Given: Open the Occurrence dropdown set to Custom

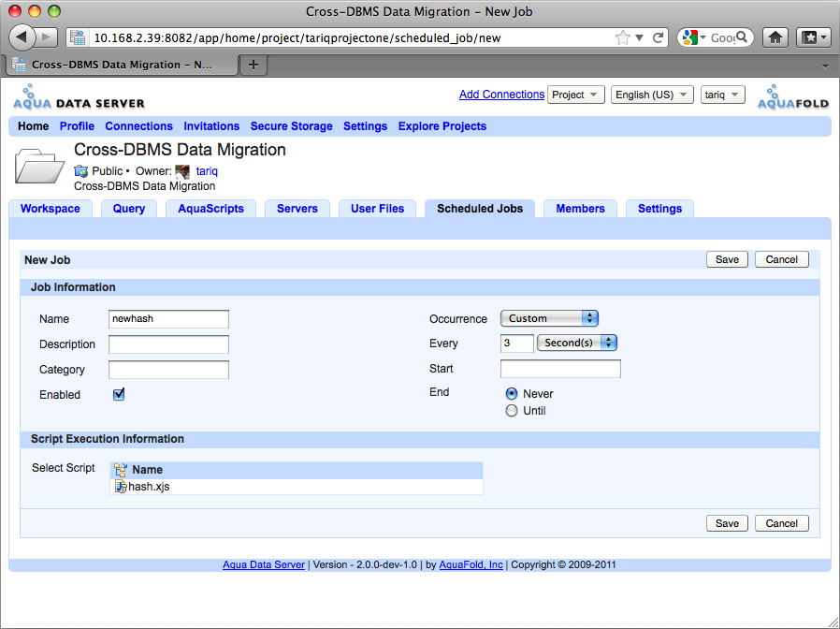Looking at the screenshot, I should (x=549, y=318).
